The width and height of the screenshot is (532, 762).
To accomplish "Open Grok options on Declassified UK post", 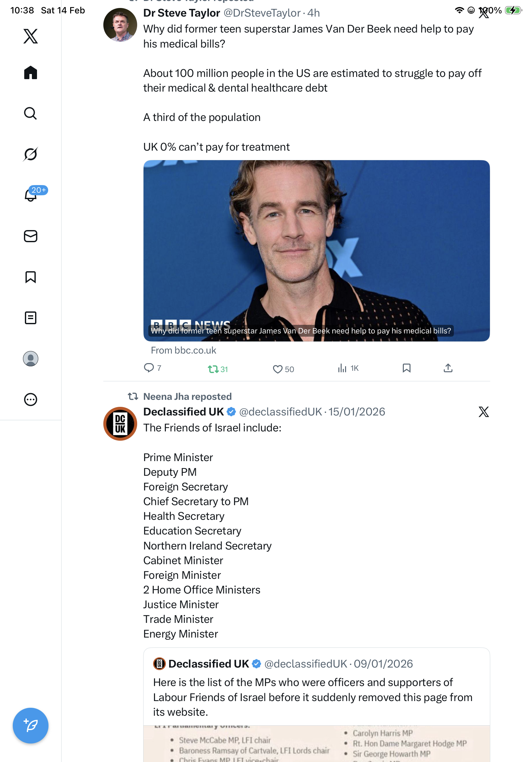I will coord(484,412).
